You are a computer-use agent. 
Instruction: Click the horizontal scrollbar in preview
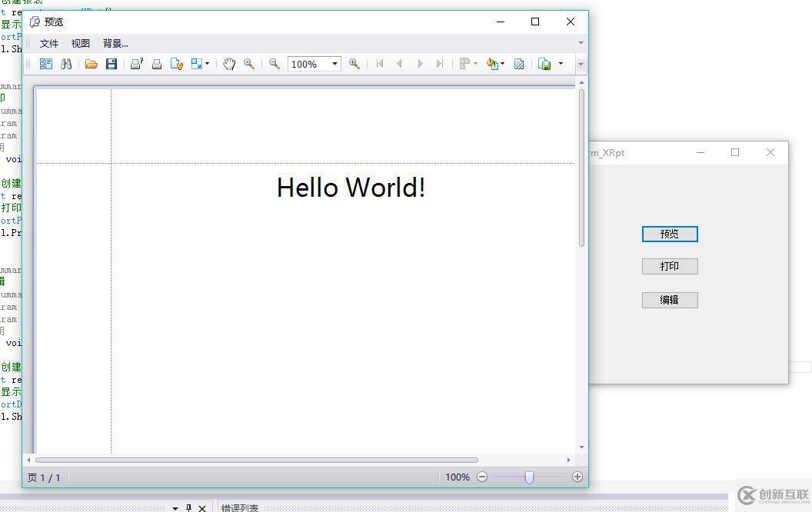coord(256,460)
